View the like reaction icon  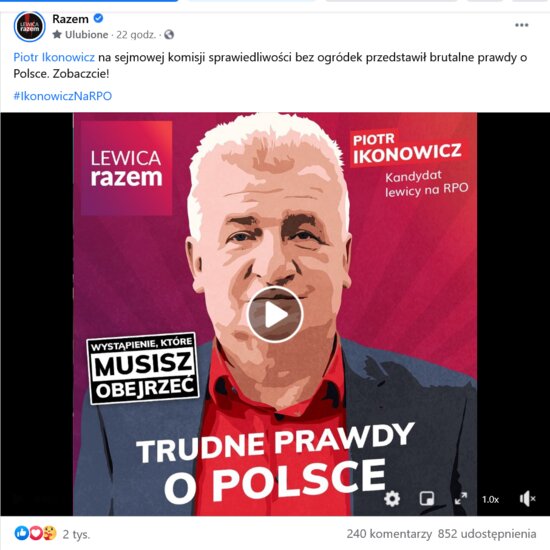click(21, 533)
